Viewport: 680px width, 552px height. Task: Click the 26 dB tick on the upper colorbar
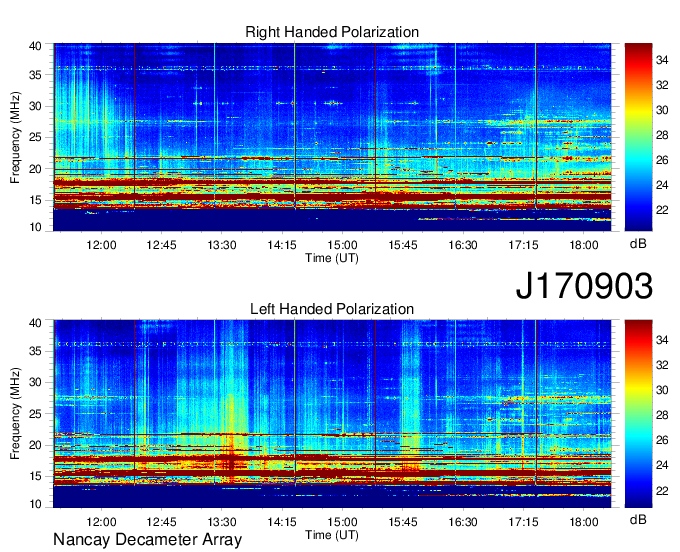(x=662, y=160)
